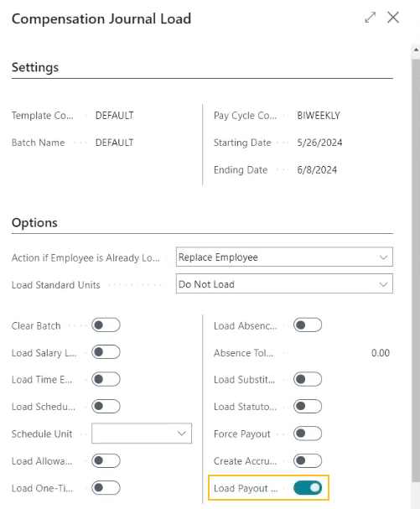Open the Schedule Unit dropdown
Image resolution: width=420 pixels, height=509 pixels.
(x=142, y=434)
